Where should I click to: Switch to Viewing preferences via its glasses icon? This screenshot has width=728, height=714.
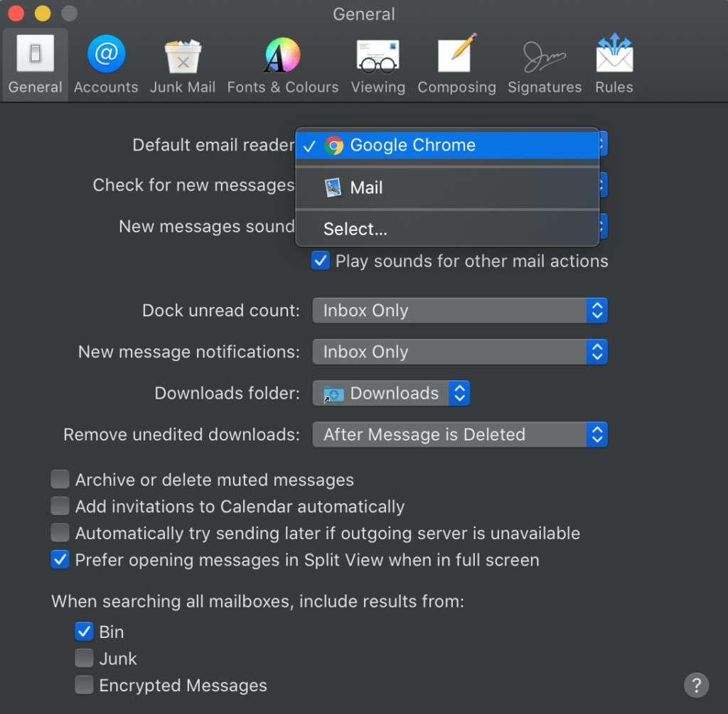point(378,63)
